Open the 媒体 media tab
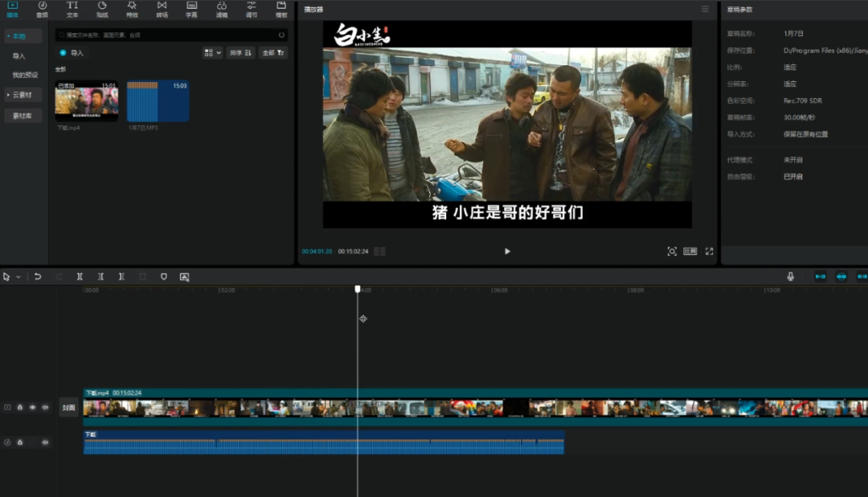The image size is (868, 497). (x=12, y=10)
